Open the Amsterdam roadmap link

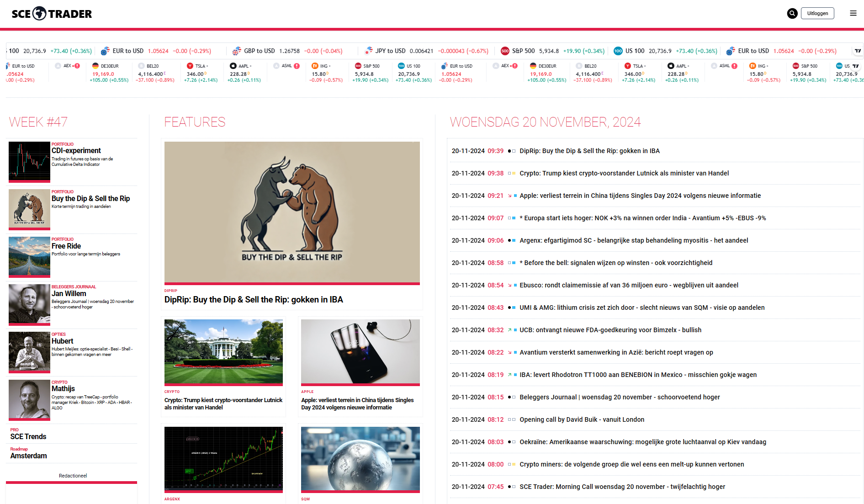[28, 456]
